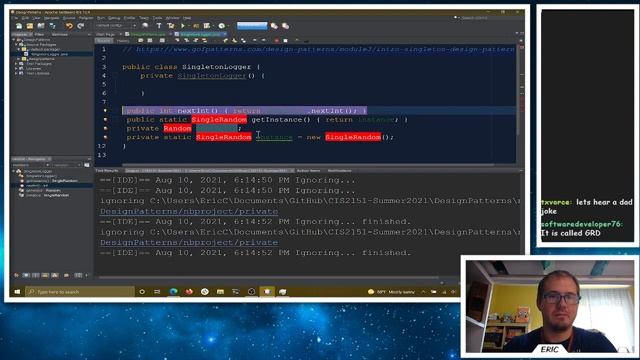This screenshot has height=360, width=640.
Task: Click the NetBeans taskbar icon
Action: tap(267, 291)
